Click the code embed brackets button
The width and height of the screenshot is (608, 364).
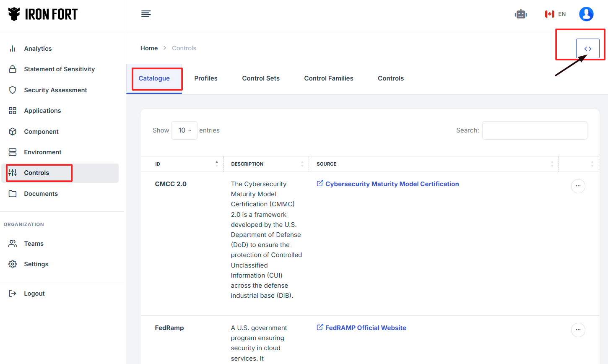[587, 49]
